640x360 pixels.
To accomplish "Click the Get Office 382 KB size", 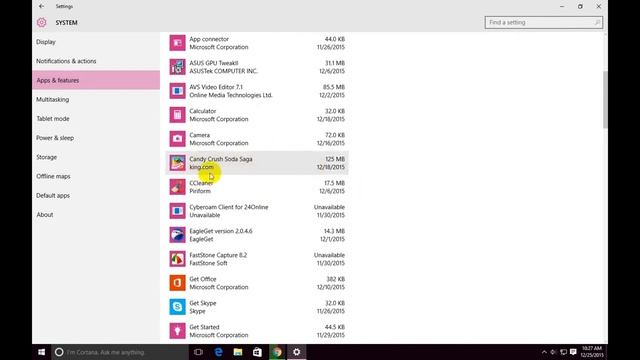I will [x=336, y=279].
